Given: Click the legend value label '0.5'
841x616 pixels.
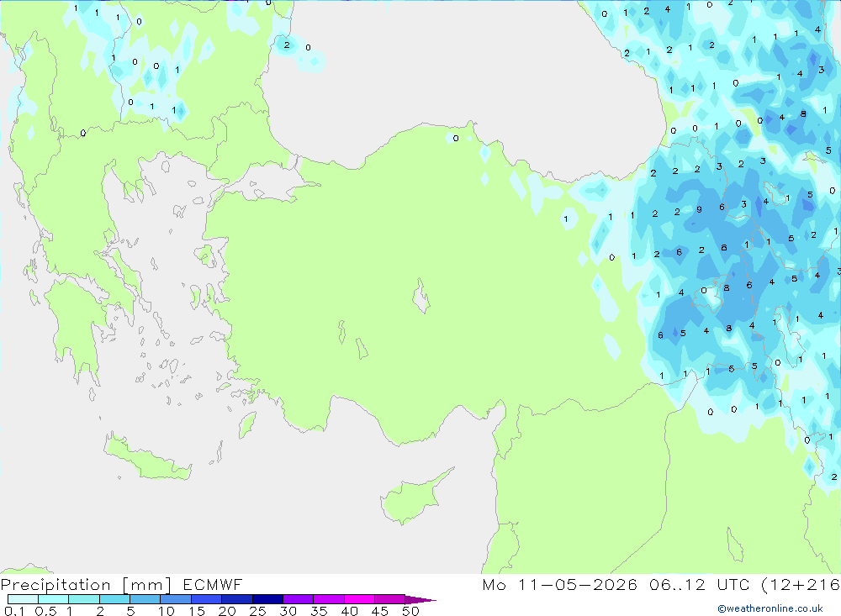Looking at the screenshot, I should point(45,611).
